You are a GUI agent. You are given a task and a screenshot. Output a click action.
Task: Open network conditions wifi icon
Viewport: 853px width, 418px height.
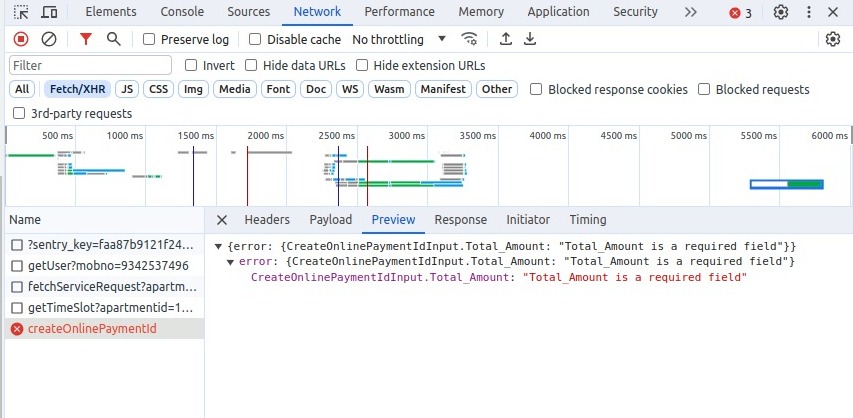click(469, 39)
